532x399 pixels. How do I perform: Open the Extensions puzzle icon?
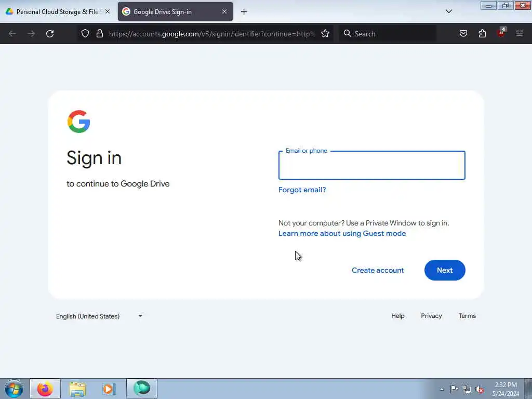(x=482, y=33)
